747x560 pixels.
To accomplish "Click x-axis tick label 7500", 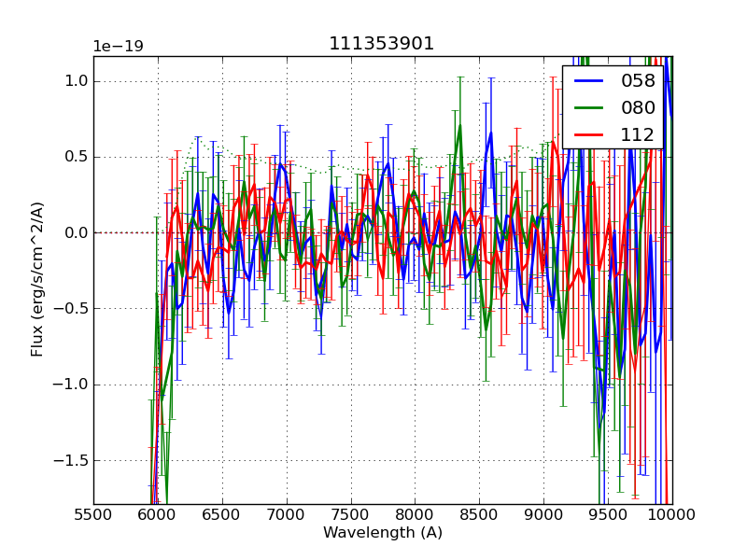I will point(351,512).
